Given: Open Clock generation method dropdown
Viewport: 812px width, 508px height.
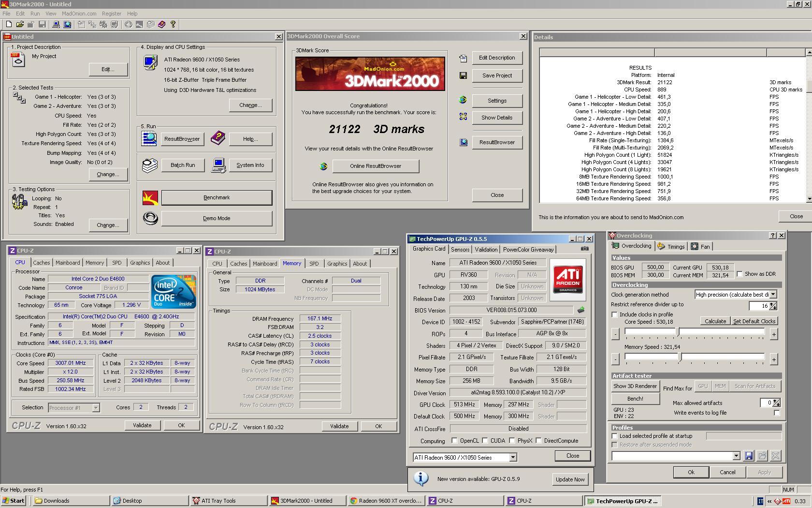Looking at the screenshot, I should tap(773, 294).
